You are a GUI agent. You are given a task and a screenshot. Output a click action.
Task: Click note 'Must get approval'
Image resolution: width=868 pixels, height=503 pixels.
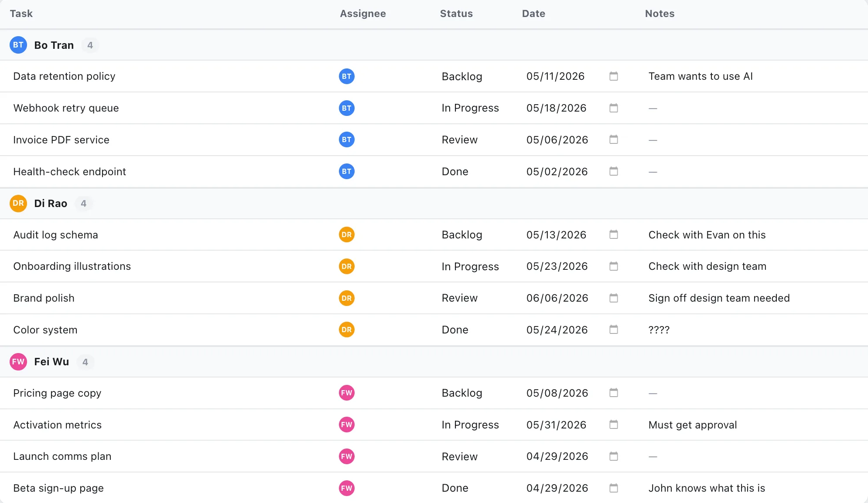pyautogui.click(x=693, y=425)
